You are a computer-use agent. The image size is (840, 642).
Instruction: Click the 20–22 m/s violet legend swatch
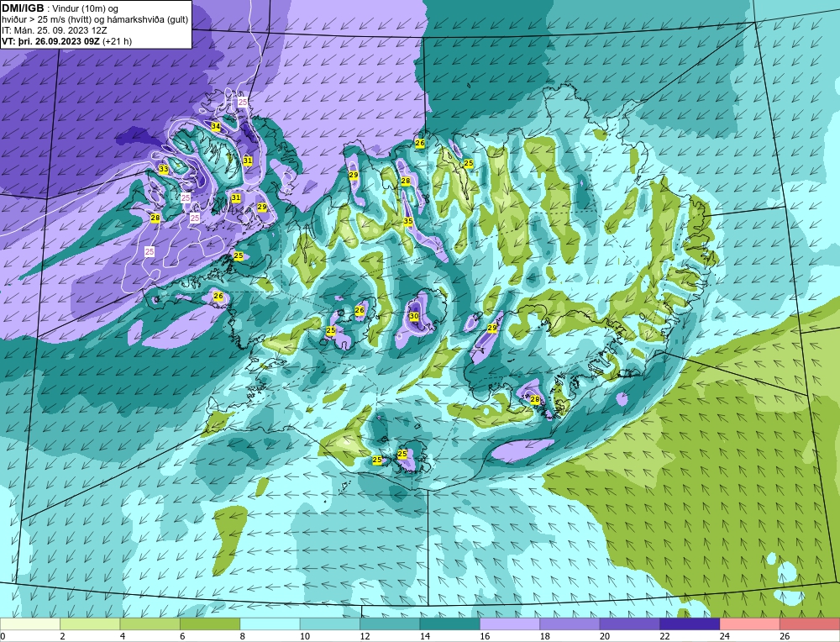pyautogui.click(x=630, y=624)
